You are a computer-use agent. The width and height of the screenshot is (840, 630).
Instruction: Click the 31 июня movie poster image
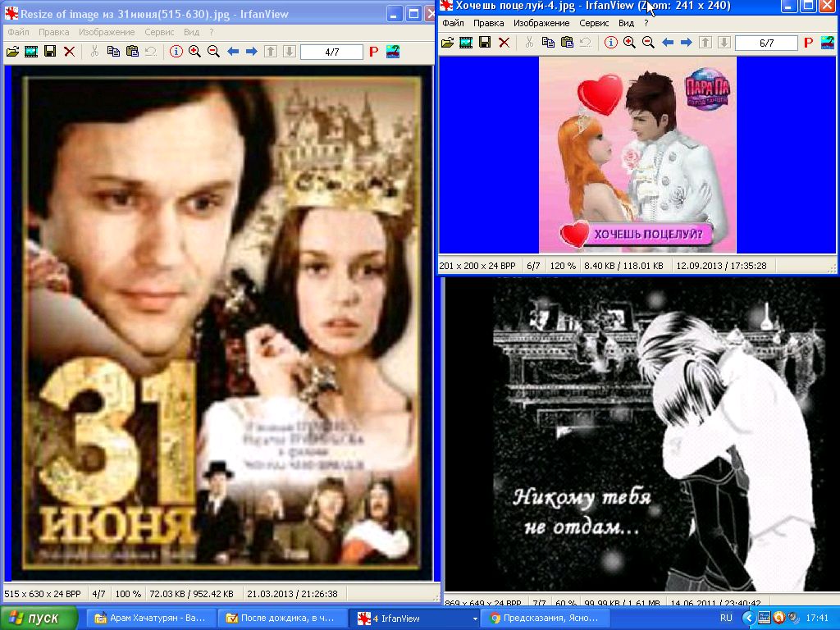[221, 322]
